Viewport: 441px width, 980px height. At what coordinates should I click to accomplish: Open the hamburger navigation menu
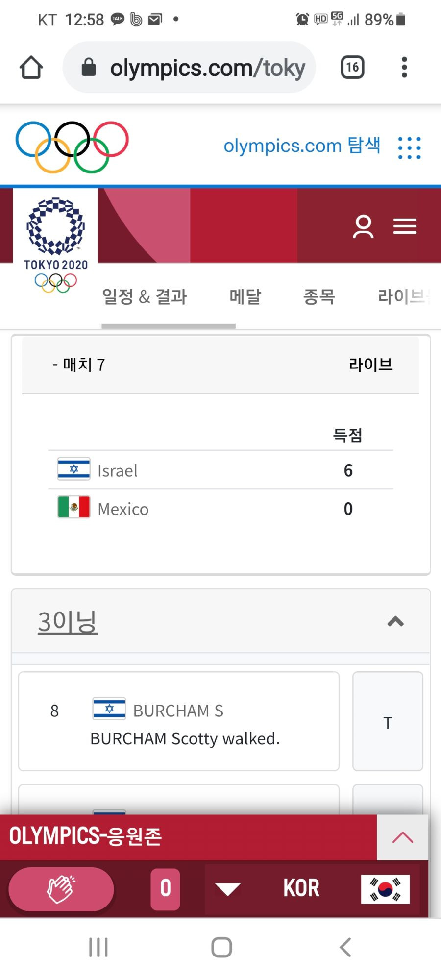(405, 226)
